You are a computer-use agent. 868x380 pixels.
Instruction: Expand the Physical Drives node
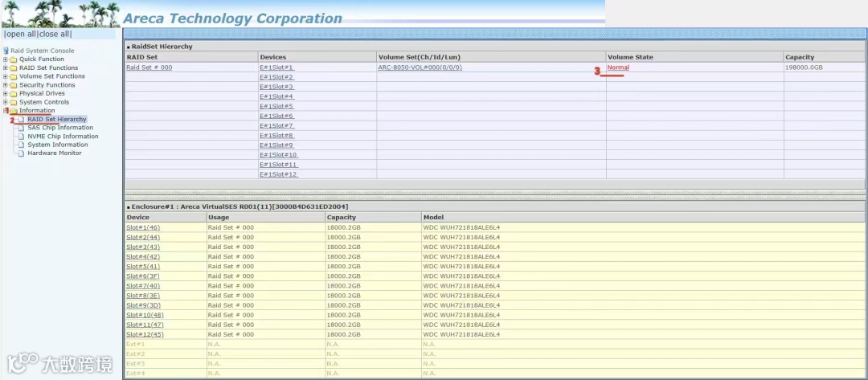(6, 93)
